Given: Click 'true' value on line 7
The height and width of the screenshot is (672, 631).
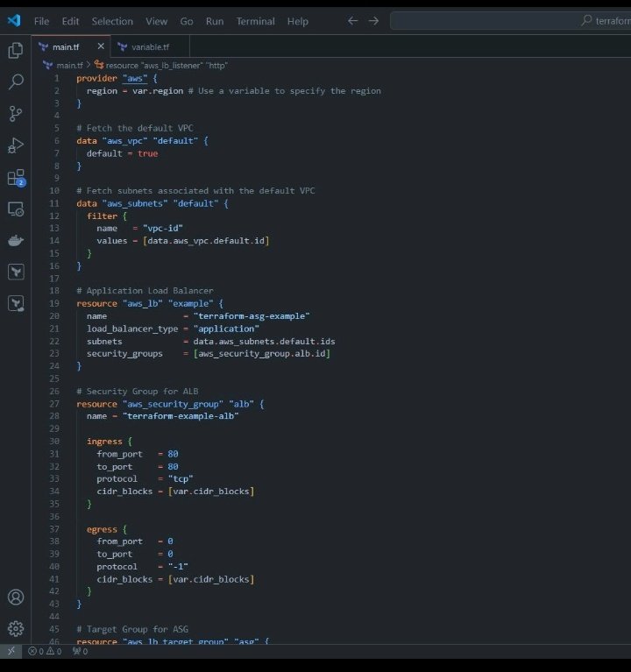Looking at the screenshot, I should pyautogui.click(x=148, y=153).
